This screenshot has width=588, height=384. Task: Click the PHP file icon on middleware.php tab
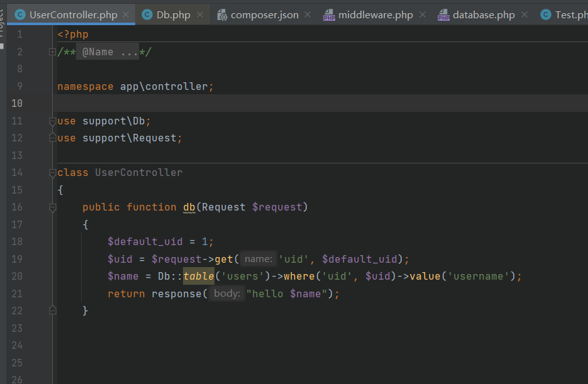coord(329,15)
